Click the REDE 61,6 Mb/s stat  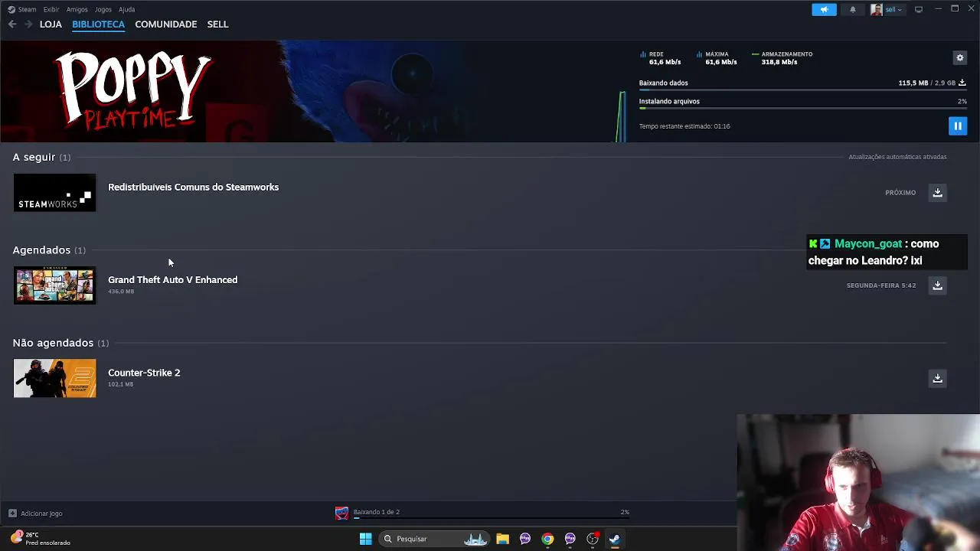pyautogui.click(x=661, y=58)
